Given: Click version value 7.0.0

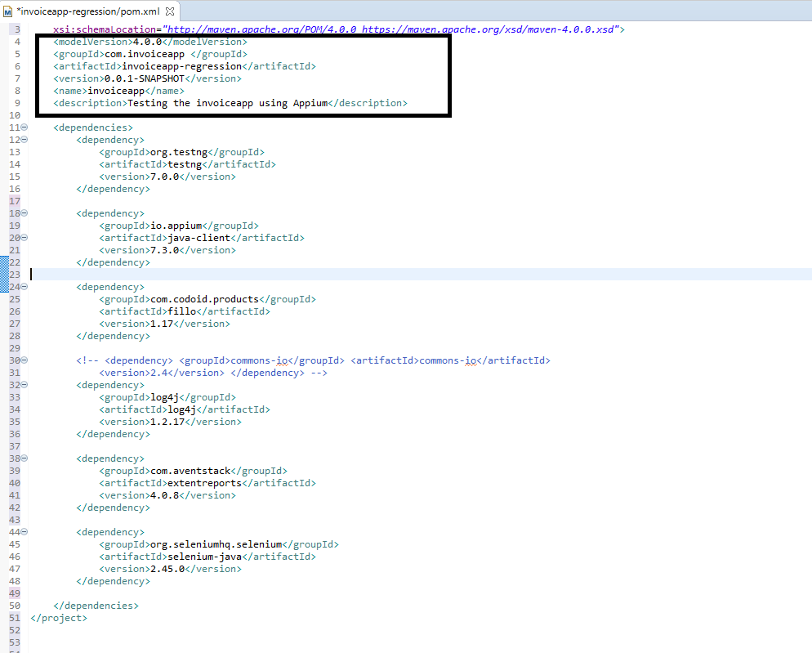Looking at the screenshot, I should [x=165, y=177].
